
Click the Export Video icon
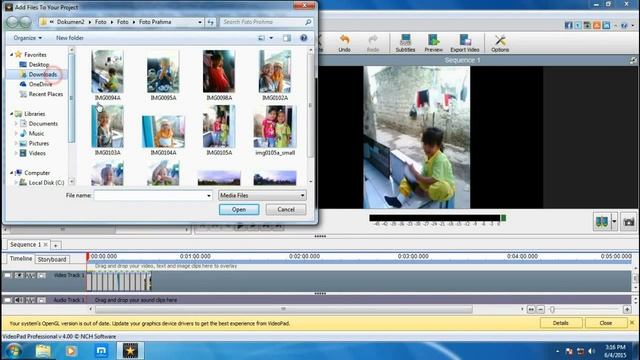point(464,43)
